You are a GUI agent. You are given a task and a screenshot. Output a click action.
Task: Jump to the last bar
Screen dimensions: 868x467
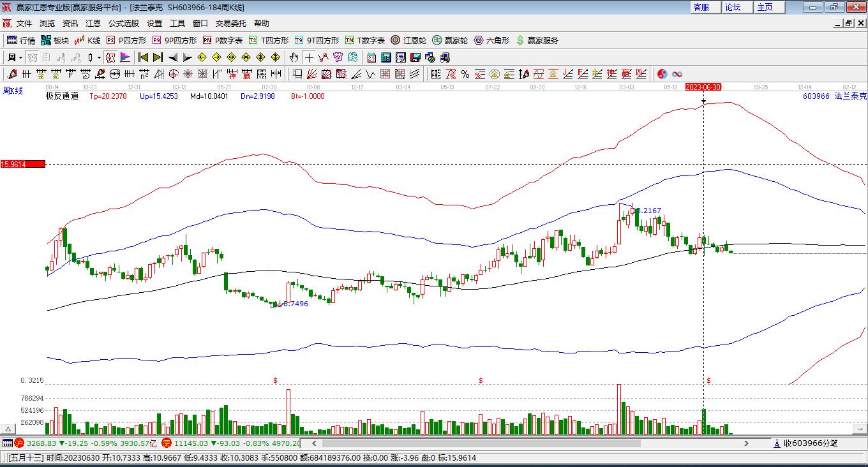(x=158, y=57)
